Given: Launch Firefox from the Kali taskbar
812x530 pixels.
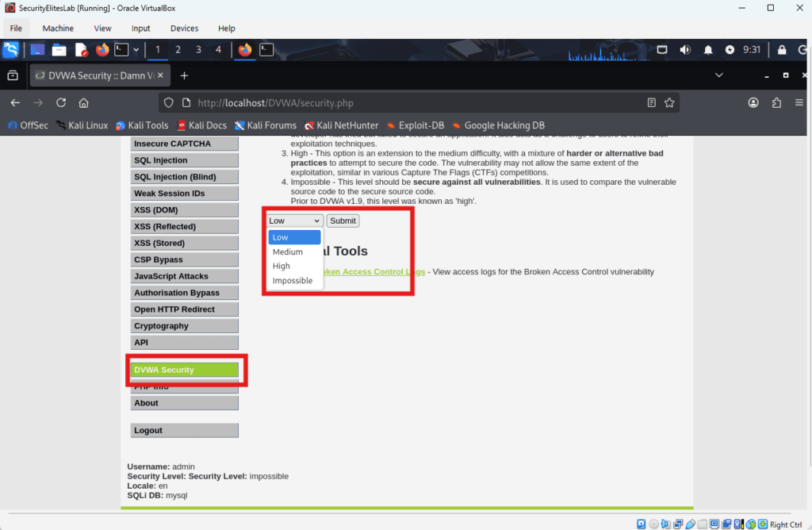Looking at the screenshot, I should (x=102, y=49).
